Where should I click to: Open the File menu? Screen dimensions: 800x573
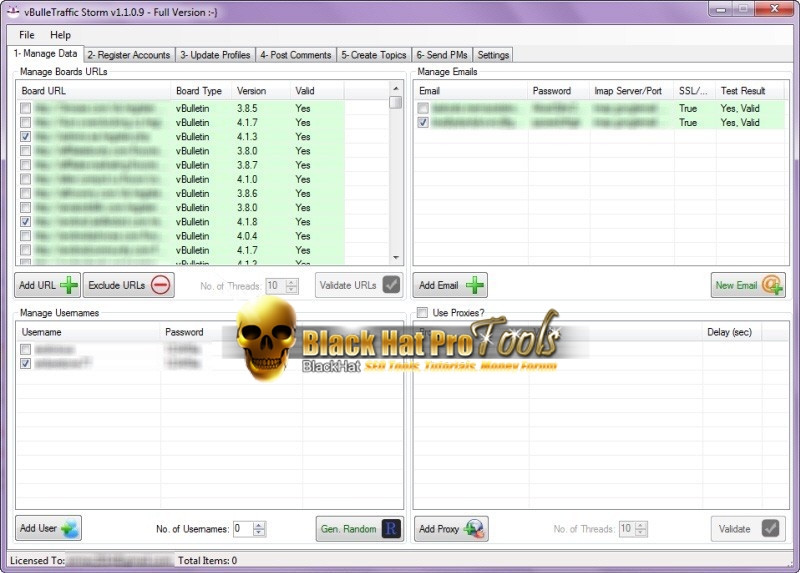pos(27,35)
